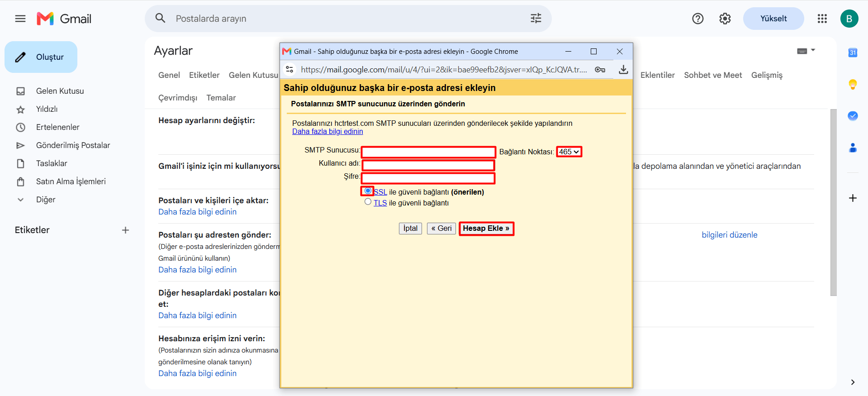
Task: Open the port dropdown showing 465
Action: point(569,152)
